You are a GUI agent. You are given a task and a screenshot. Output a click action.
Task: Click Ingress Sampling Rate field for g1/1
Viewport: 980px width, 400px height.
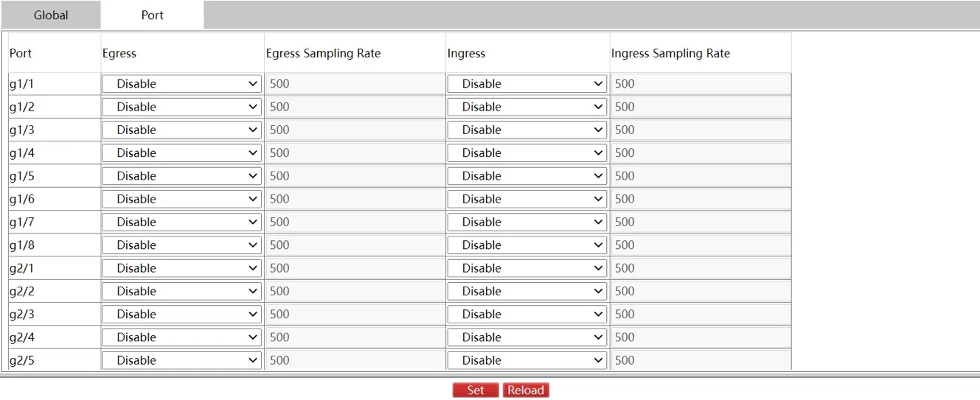coord(701,84)
